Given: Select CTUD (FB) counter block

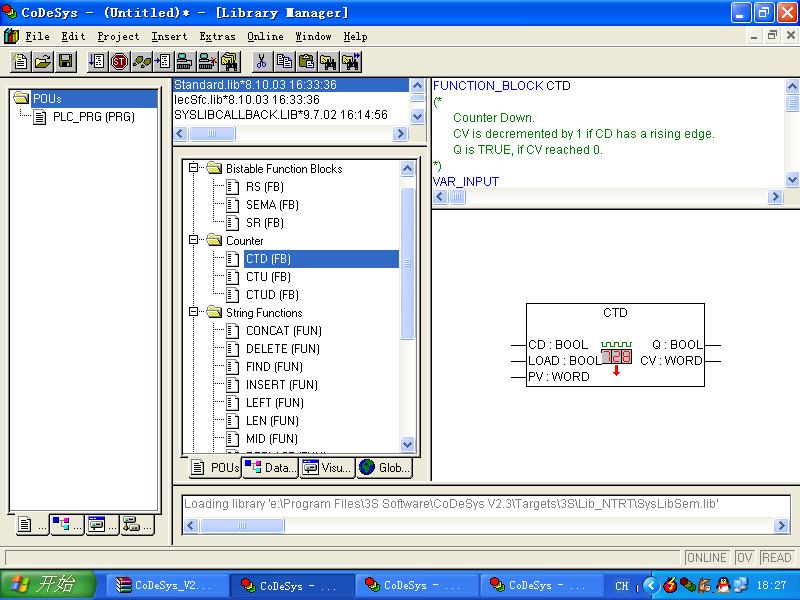Looking at the screenshot, I should [272, 294].
